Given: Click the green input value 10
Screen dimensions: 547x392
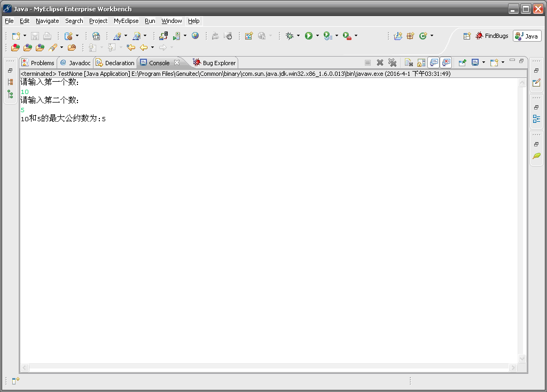Looking at the screenshot, I should coord(25,92).
